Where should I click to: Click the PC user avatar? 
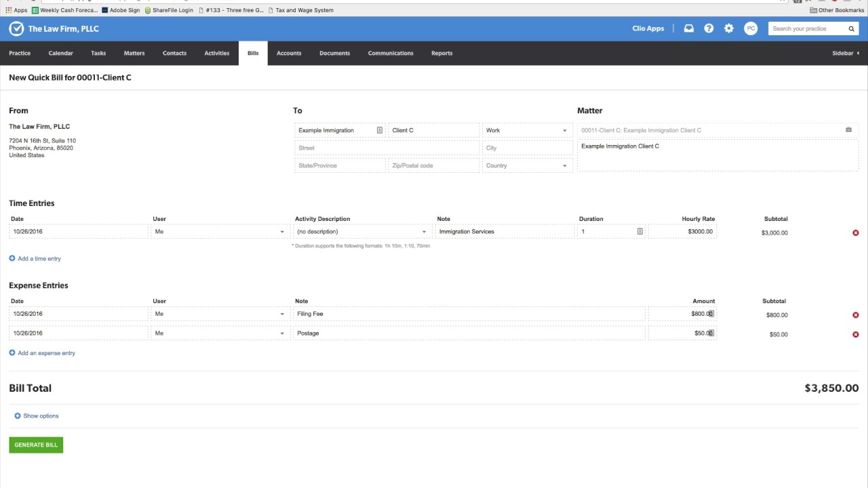tap(751, 28)
